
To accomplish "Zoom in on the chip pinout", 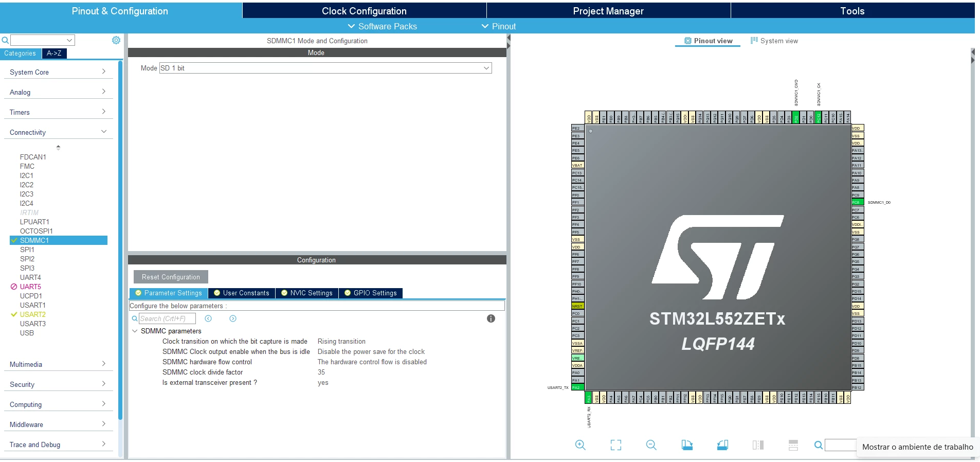I will tap(580, 445).
